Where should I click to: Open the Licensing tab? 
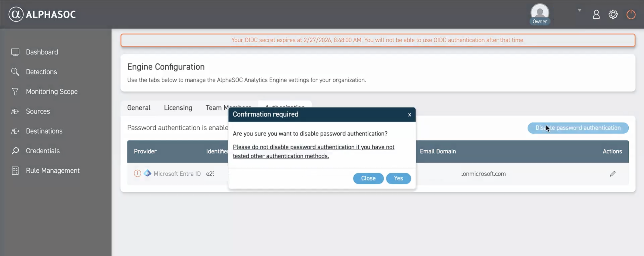coord(178,108)
